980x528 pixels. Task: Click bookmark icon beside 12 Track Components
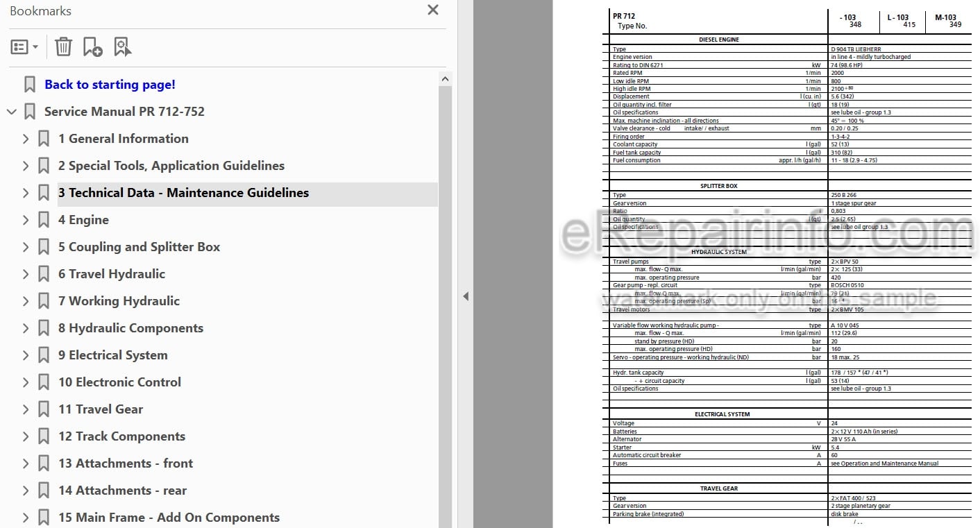click(44, 436)
